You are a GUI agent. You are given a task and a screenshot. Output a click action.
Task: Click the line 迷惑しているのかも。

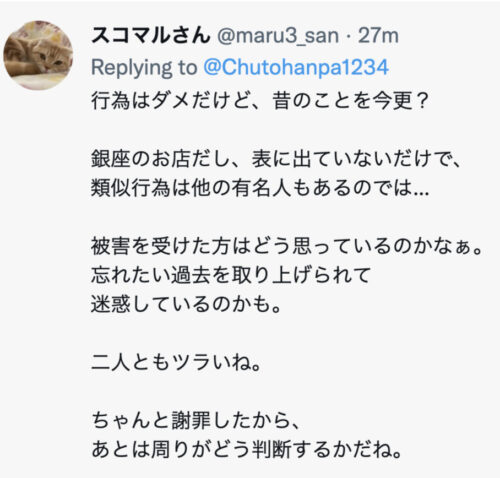pyautogui.click(x=186, y=304)
